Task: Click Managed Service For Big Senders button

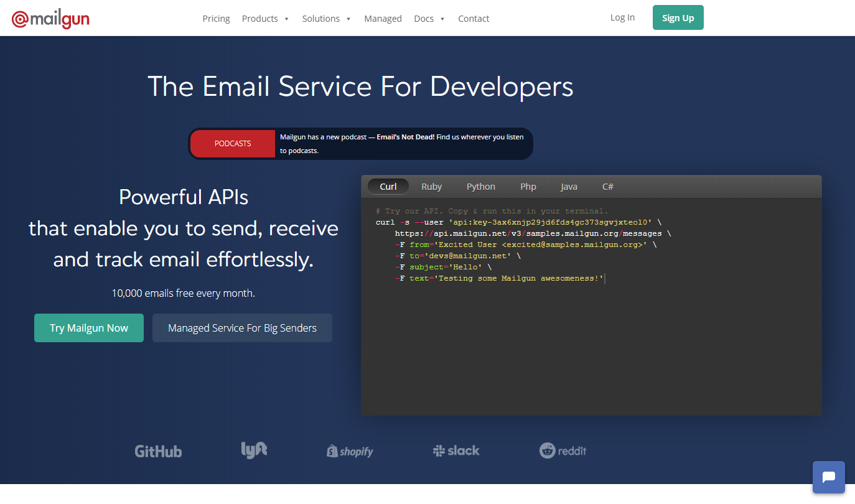Action: (x=242, y=328)
